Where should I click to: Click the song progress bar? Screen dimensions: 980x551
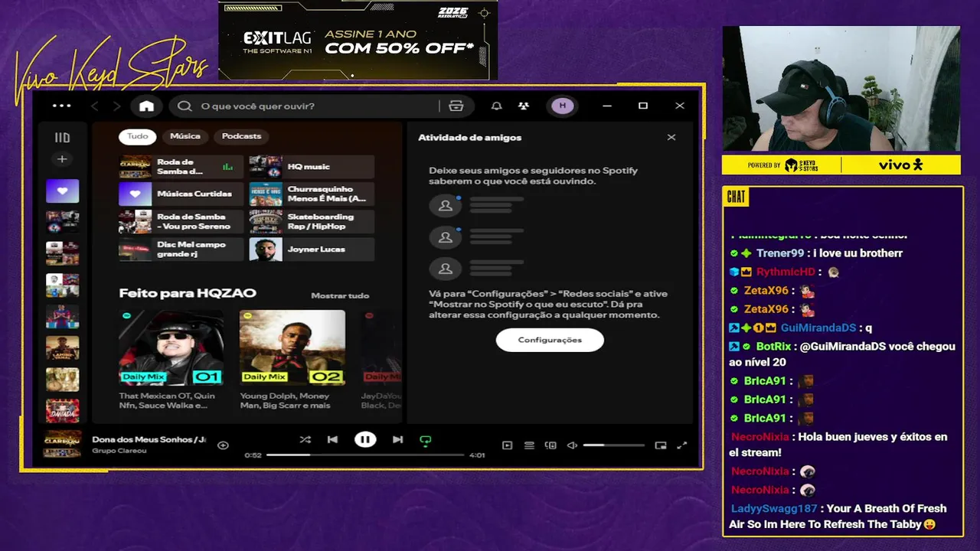click(365, 455)
